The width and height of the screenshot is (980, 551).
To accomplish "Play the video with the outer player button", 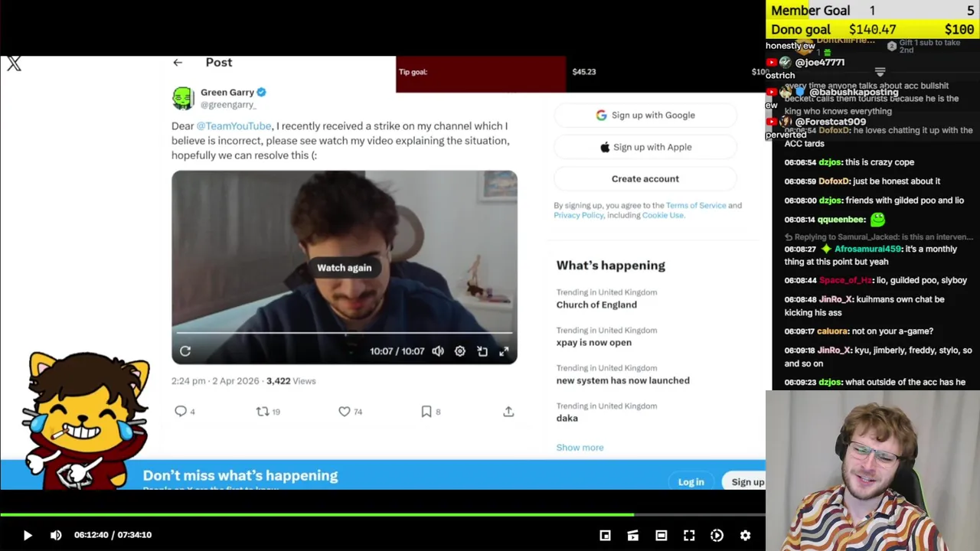I will pyautogui.click(x=28, y=535).
